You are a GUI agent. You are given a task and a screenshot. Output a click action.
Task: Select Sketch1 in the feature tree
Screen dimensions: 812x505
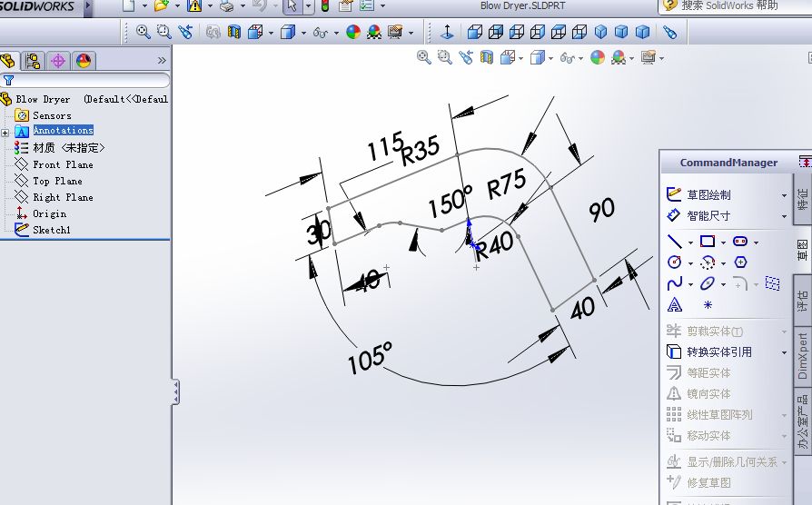[x=51, y=230]
